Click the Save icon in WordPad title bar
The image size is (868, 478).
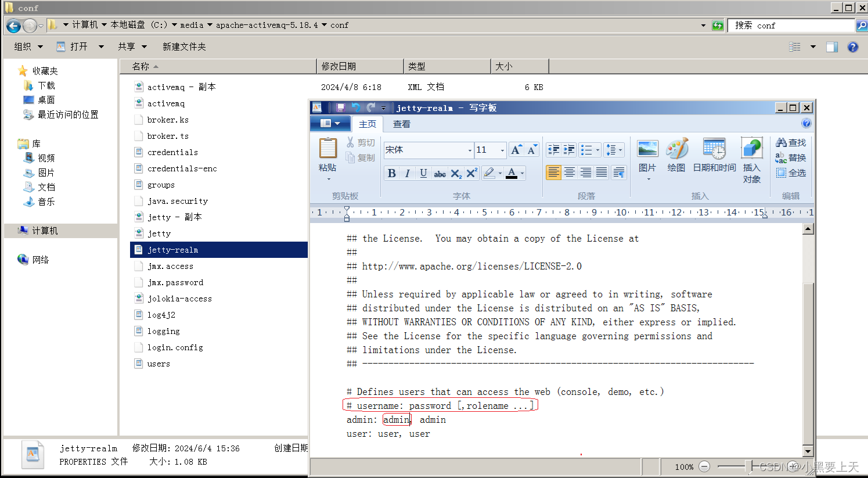tap(341, 107)
